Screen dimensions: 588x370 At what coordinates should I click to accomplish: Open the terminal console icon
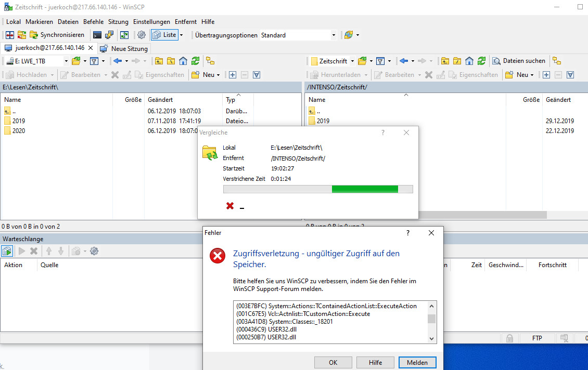(x=97, y=35)
